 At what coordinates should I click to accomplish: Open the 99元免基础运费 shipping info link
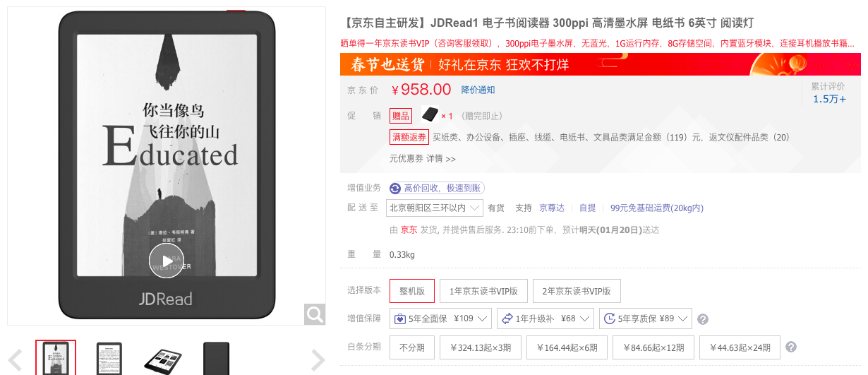[656, 208]
